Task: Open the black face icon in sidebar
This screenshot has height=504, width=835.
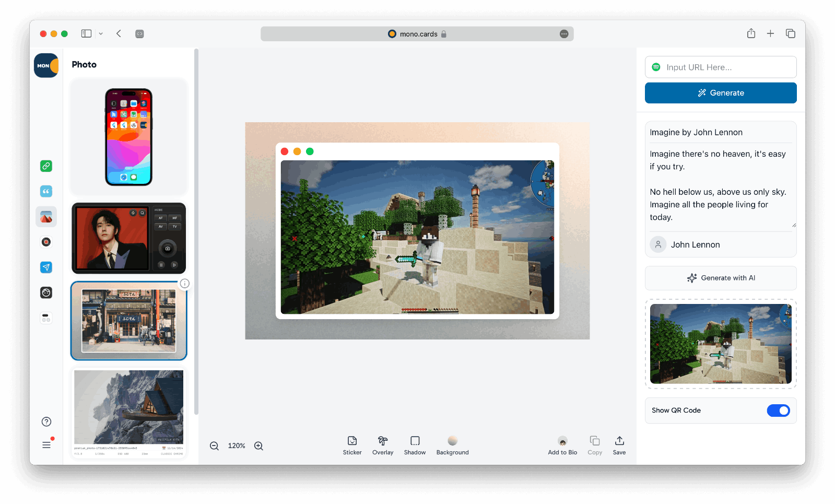Action: (x=46, y=292)
